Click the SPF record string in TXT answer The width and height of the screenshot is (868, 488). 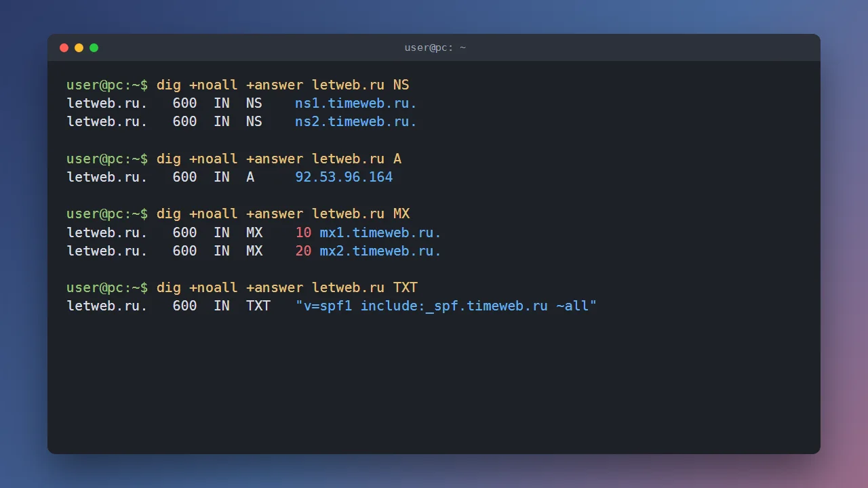[446, 306]
